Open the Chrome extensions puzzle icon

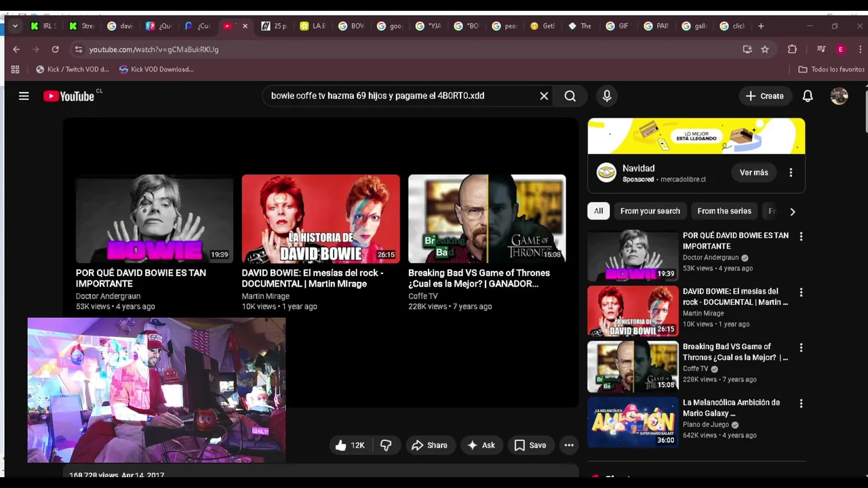tap(792, 49)
